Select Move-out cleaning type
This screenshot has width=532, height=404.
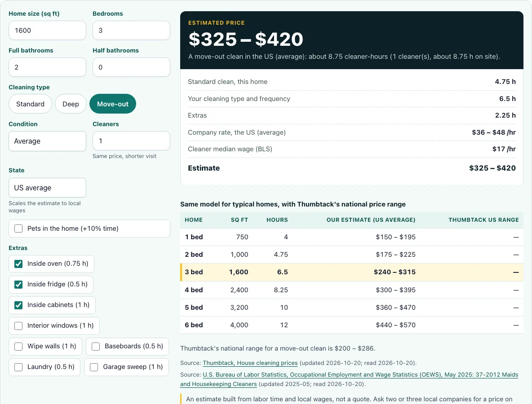point(113,104)
